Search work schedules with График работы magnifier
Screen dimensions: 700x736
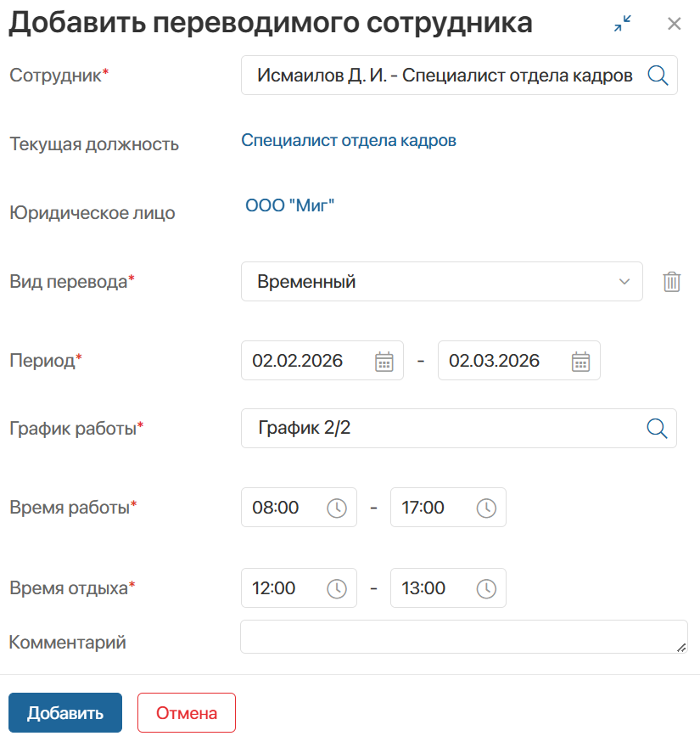coord(657,428)
